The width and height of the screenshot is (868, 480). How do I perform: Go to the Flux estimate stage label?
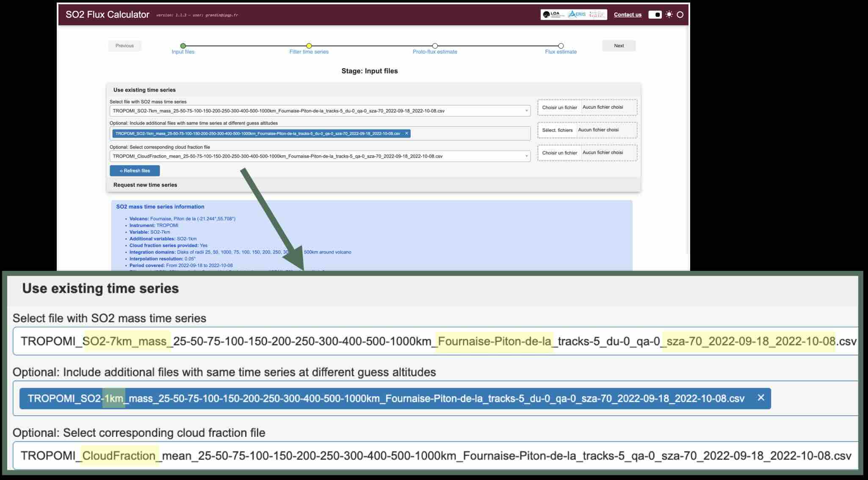(561, 52)
